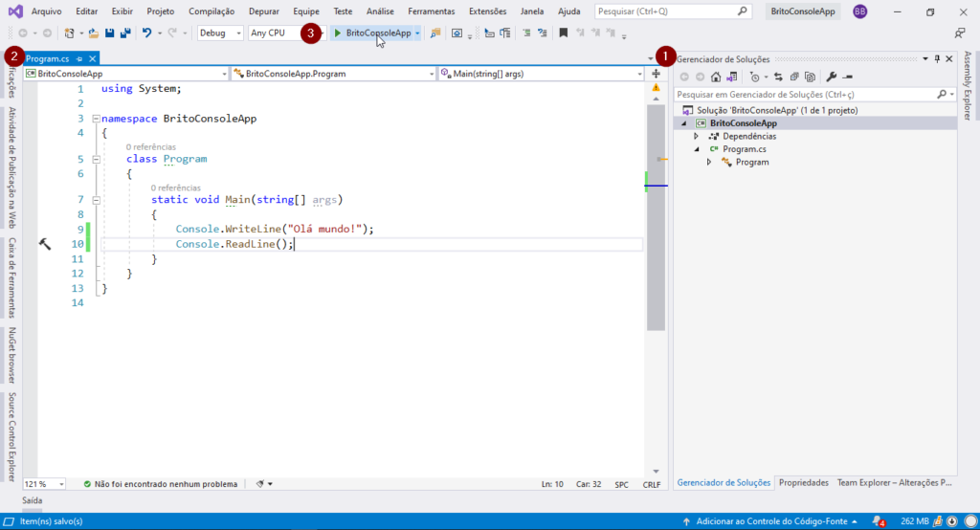Viewport: 980px width, 530px height.
Task: Open notifications bell in status bar
Action: pyautogui.click(x=879, y=521)
